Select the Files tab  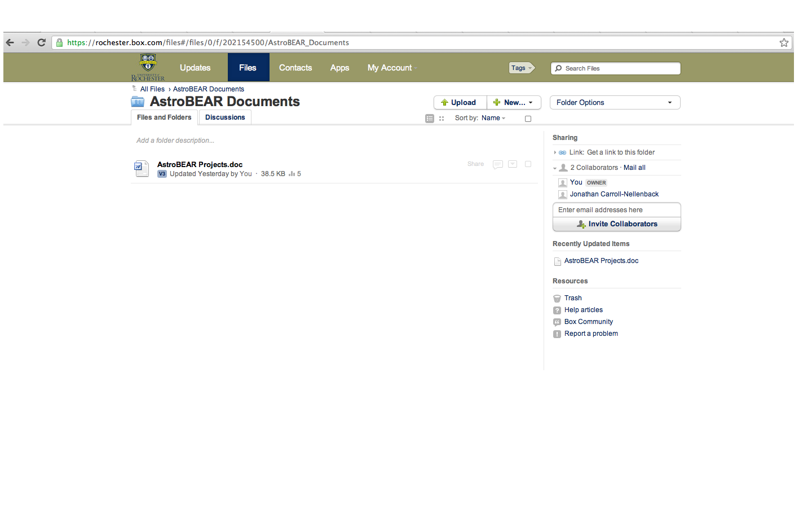point(248,68)
